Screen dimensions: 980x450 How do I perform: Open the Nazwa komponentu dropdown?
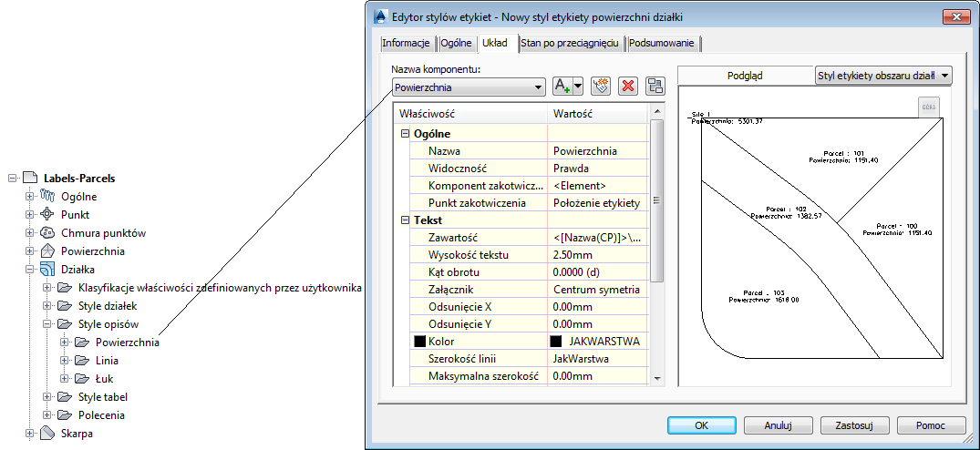coord(469,87)
